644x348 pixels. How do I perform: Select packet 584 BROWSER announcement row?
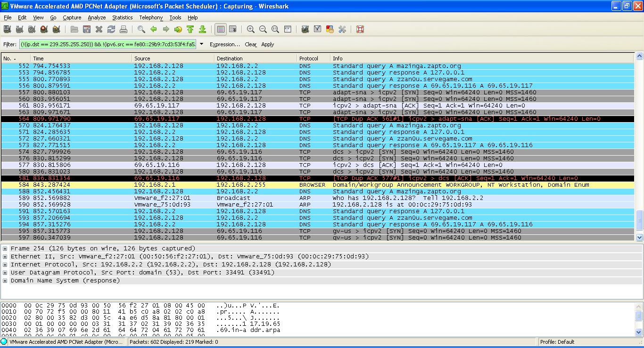click(x=318, y=185)
